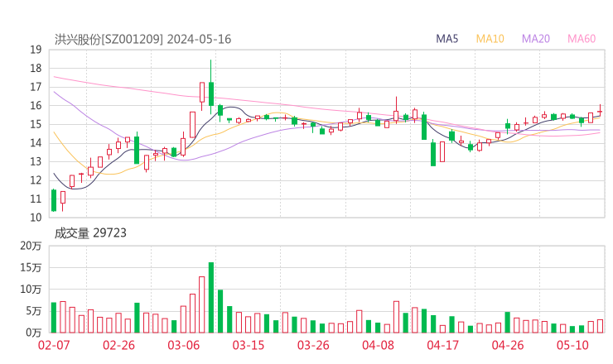Click the chart title 洪兴股份[SZ001209] 2024-05-16
This screenshot has width=613, height=364.
(142, 39)
